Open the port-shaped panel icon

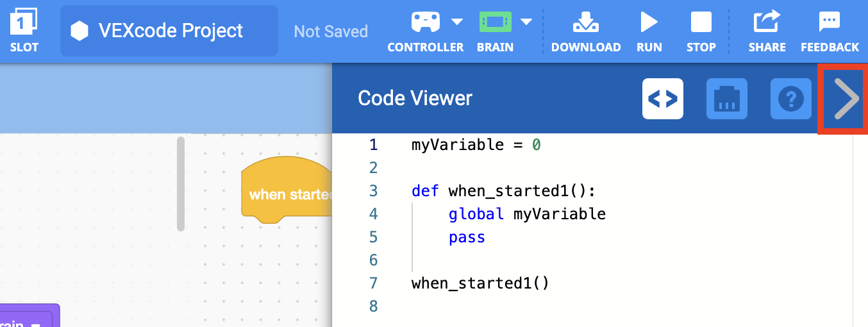(x=726, y=99)
